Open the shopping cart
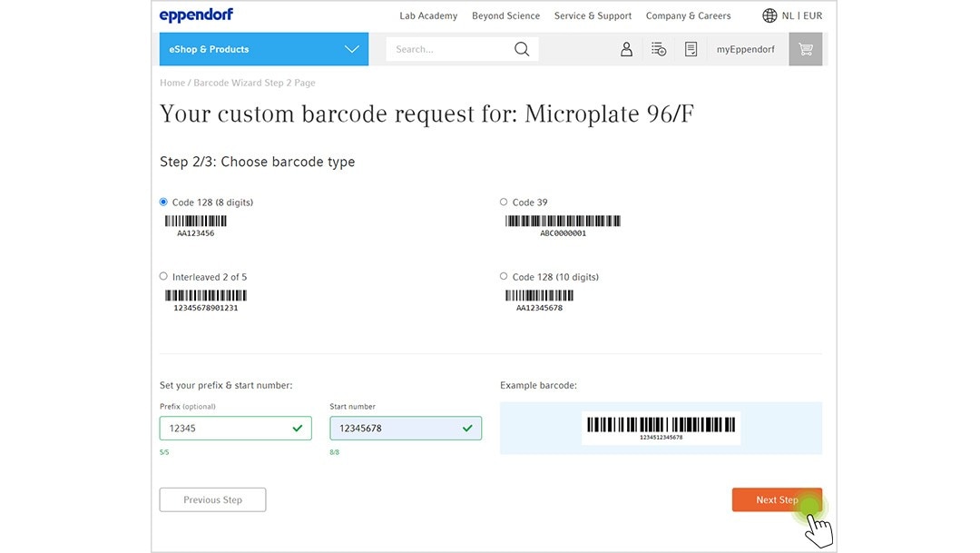Viewport: 980px width, 553px height. (805, 49)
